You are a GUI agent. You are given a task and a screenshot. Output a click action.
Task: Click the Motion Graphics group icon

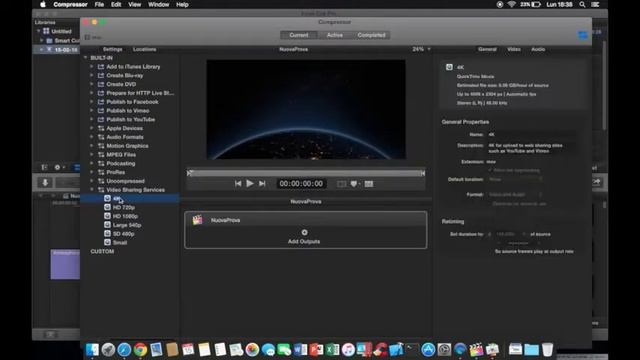[x=101, y=146]
